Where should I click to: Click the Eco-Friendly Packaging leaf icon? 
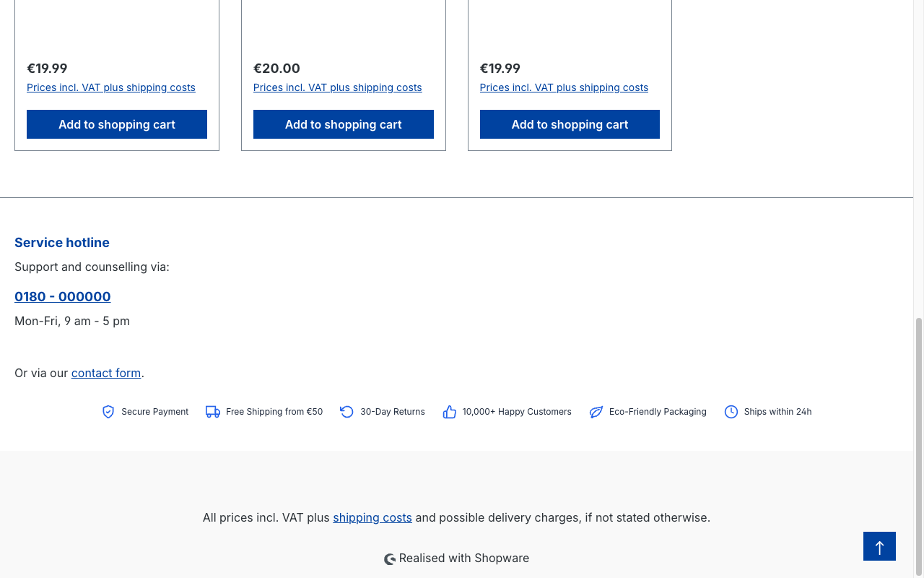tap(596, 412)
